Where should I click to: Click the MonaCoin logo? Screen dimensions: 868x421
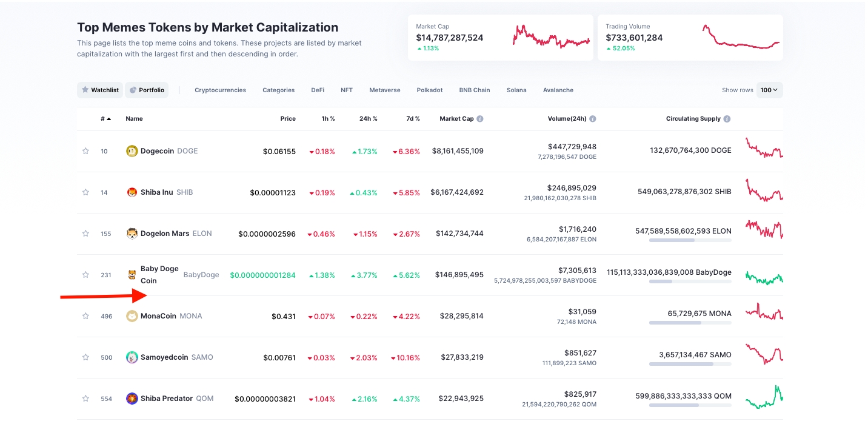point(132,316)
